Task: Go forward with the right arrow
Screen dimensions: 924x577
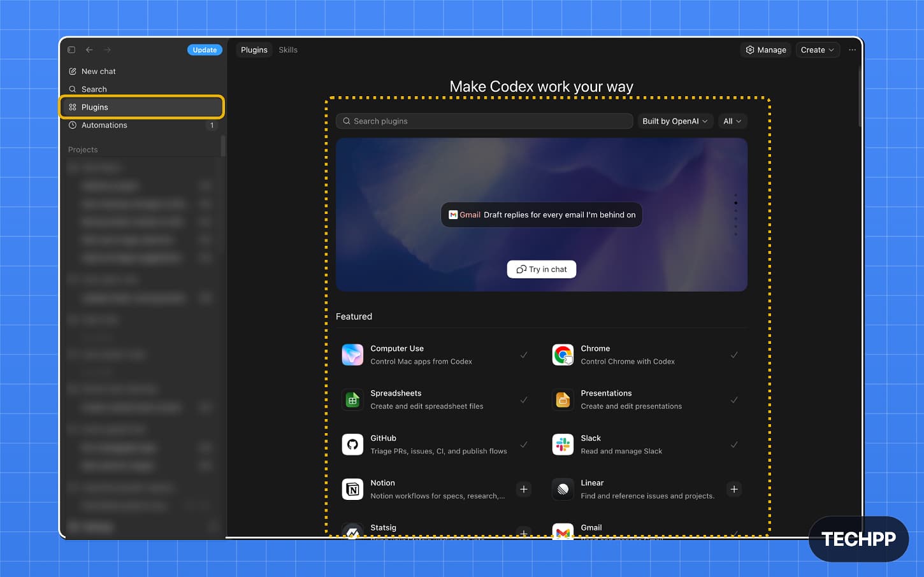Action: [x=107, y=50]
